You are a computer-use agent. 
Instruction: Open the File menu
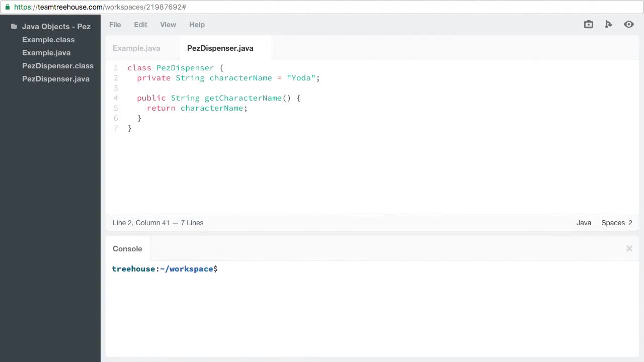tap(115, 25)
